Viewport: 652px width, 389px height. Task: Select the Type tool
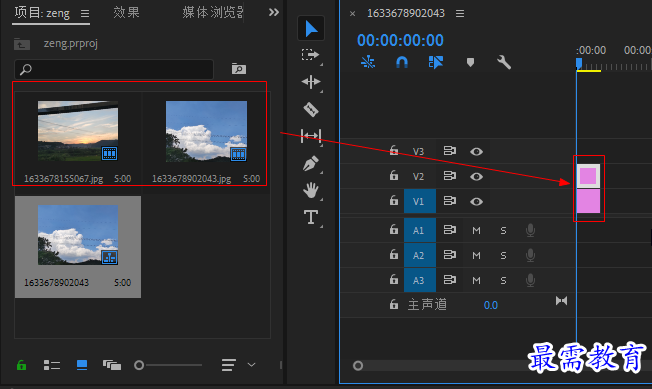click(311, 217)
